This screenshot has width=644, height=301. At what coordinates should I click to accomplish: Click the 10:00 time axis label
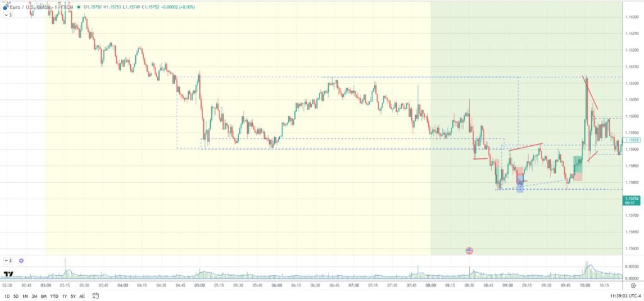pyautogui.click(x=584, y=285)
